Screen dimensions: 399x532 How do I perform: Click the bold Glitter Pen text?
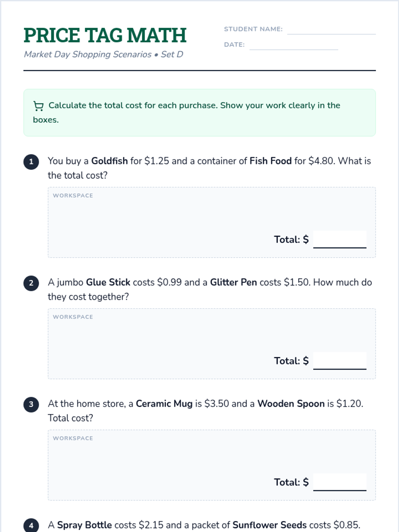[x=233, y=282]
